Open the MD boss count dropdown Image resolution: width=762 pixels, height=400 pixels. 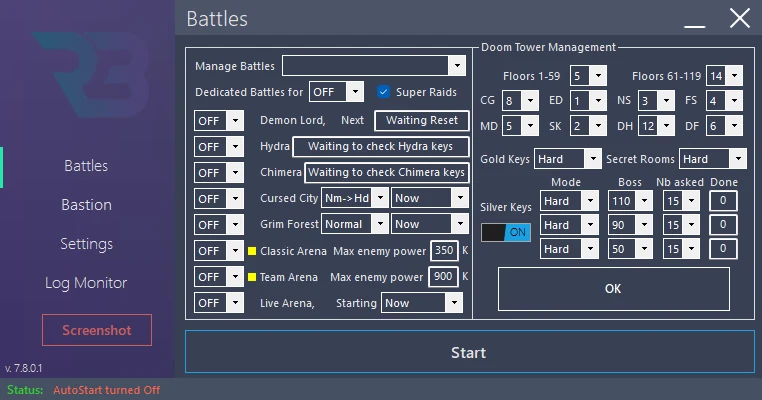point(520,126)
